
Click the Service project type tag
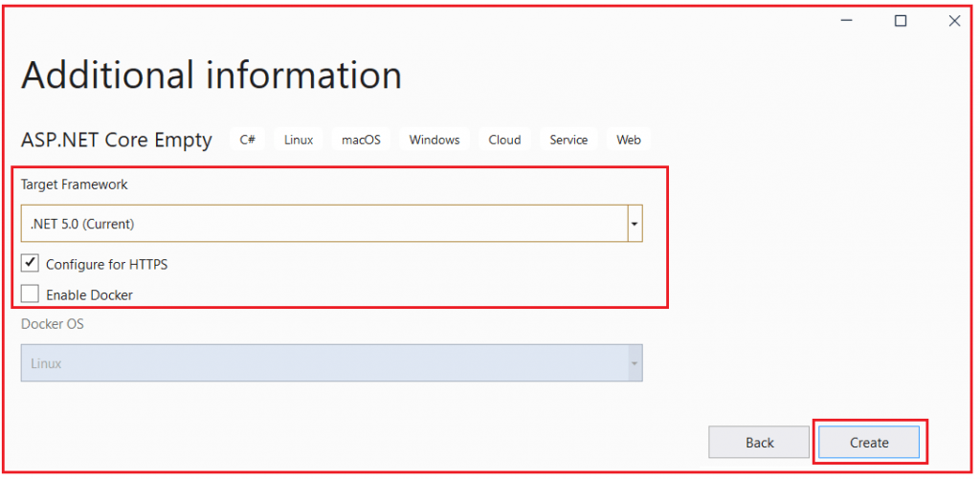568,140
